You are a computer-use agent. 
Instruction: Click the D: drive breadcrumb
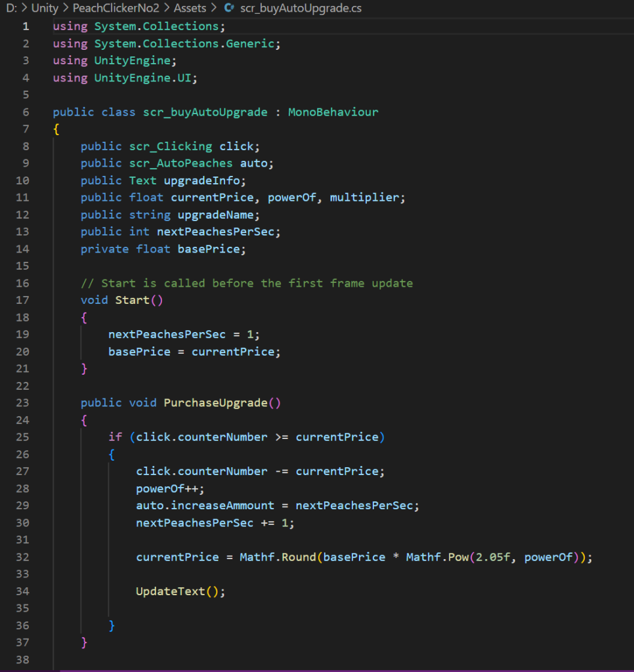point(12,9)
